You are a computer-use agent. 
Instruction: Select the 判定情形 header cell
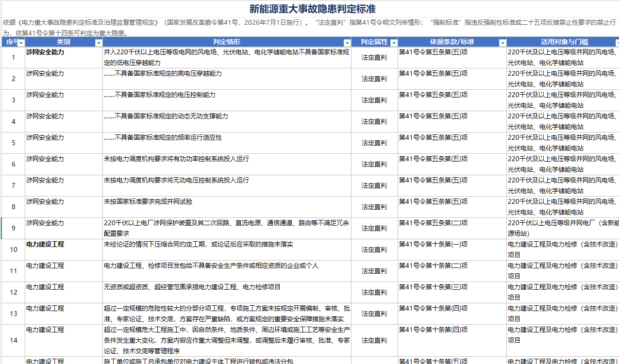[x=227, y=42]
